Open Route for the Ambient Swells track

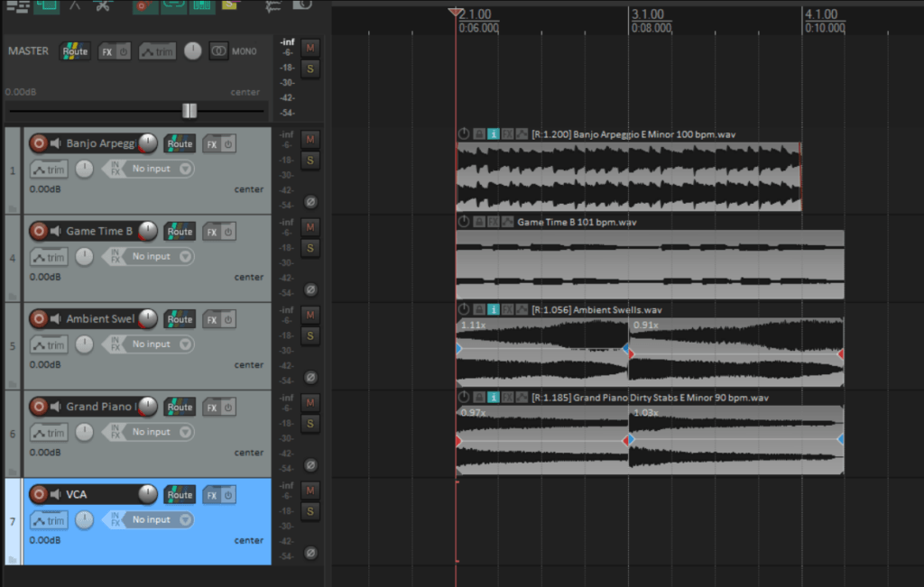180,319
